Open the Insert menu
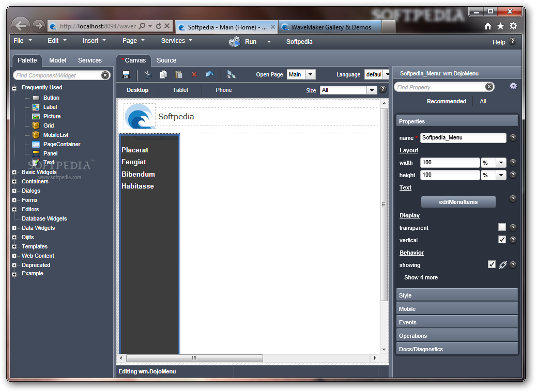The image size is (536, 392). [x=94, y=41]
